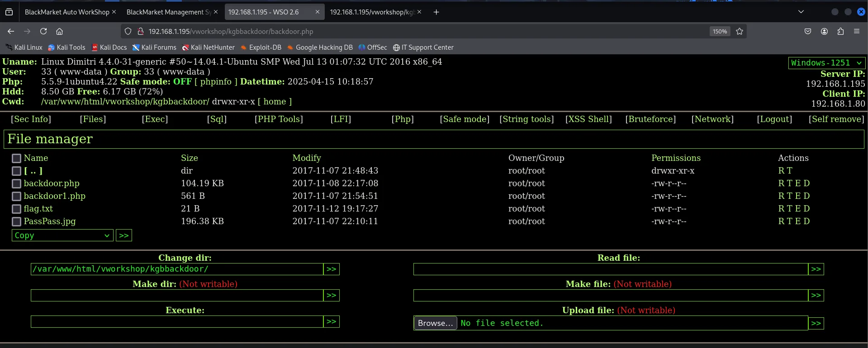868x348 pixels.
Task: Open the hamburger application menu
Action: pyautogui.click(x=857, y=31)
